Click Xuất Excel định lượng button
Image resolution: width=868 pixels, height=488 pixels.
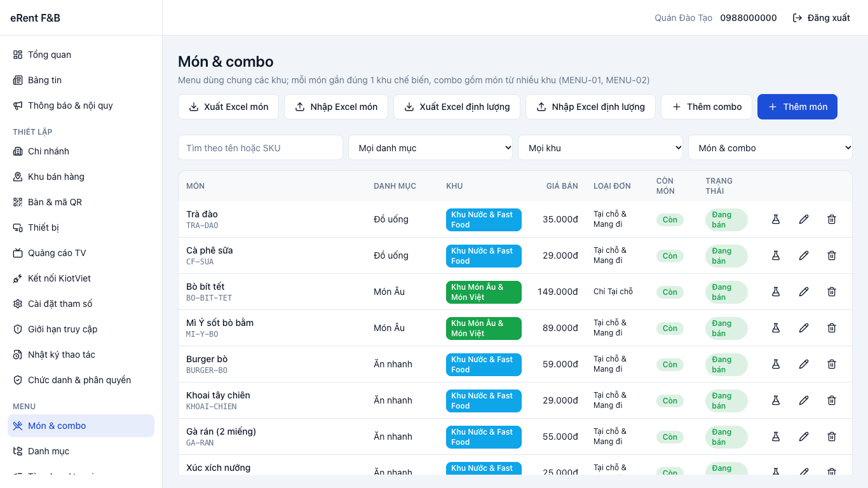coord(457,107)
